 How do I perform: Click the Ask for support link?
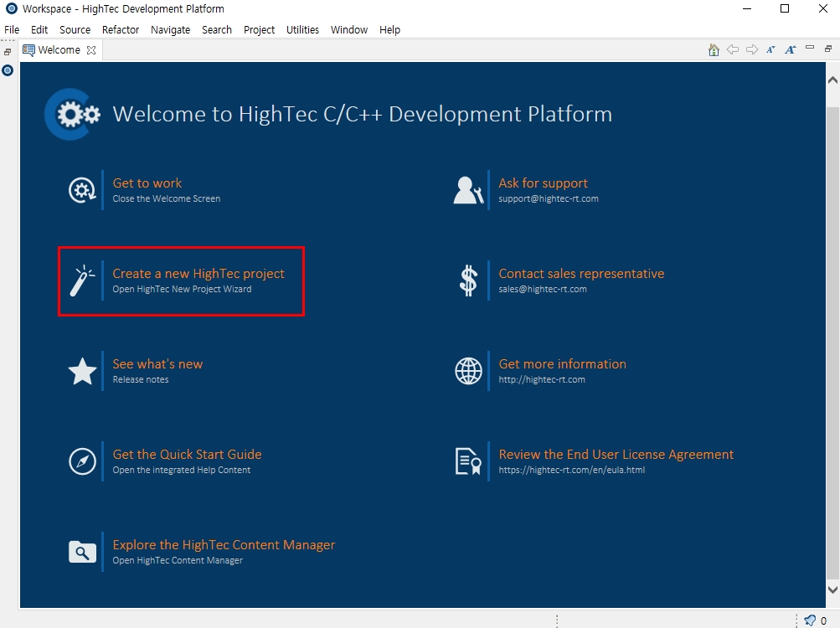point(544,183)
